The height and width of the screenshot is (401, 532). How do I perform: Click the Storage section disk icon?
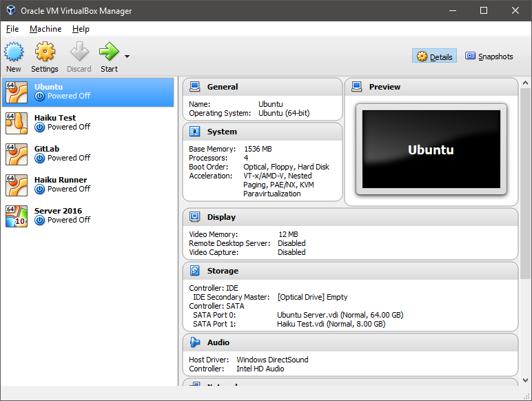pos(195,271)
